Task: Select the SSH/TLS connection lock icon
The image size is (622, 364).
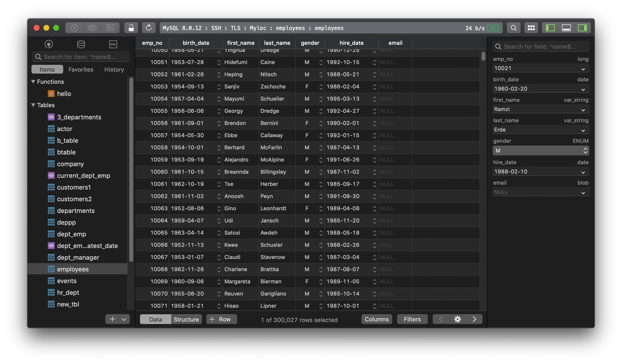Action: (x=130, y=28)
